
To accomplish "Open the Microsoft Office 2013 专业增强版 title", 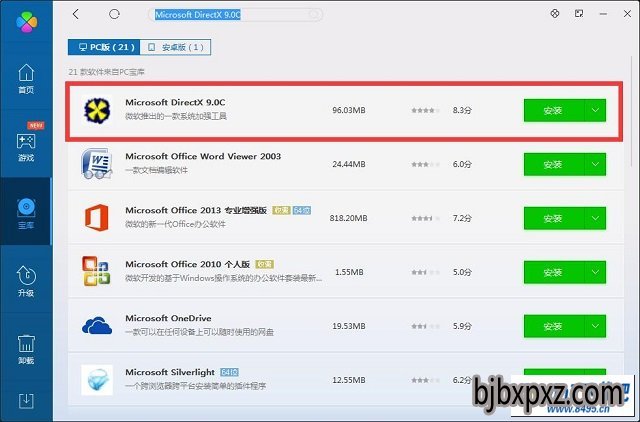I will (x=196, y=210).
